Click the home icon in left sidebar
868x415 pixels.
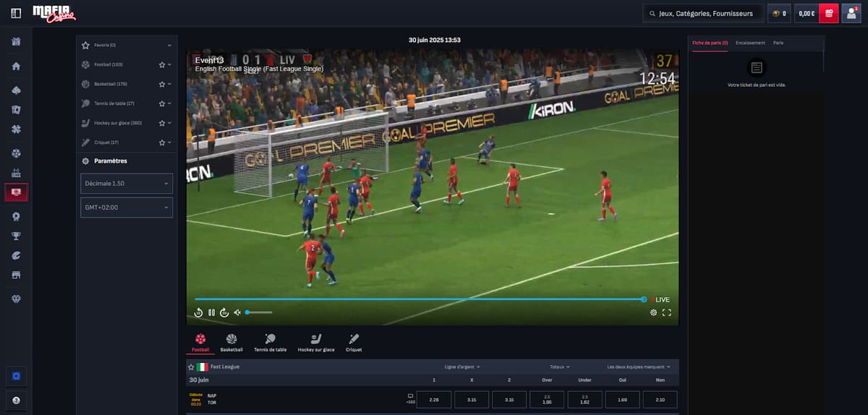16,67
